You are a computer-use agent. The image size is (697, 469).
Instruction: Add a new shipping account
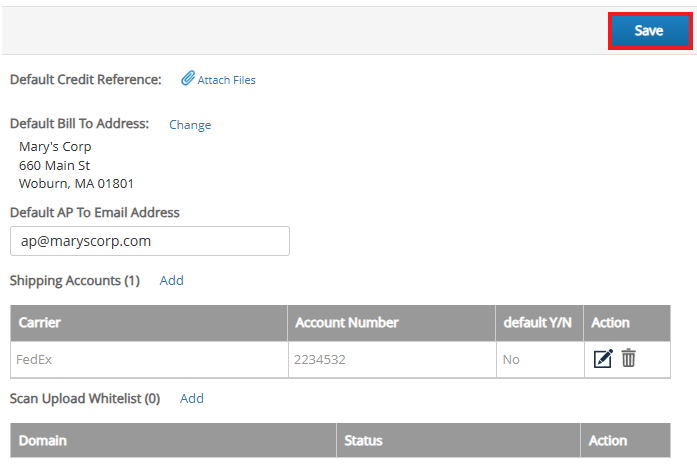pyautogui.click(x=172, y=281)
